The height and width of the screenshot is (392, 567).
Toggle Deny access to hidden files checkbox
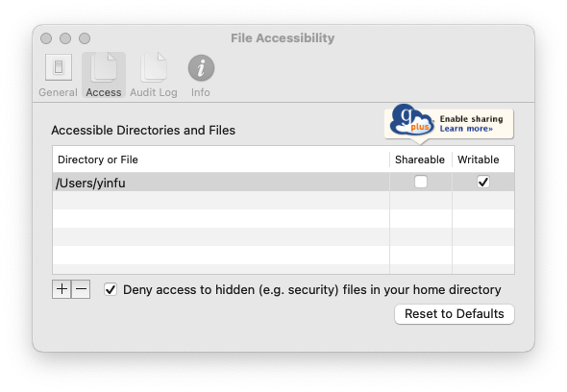[x=111, y=289]
